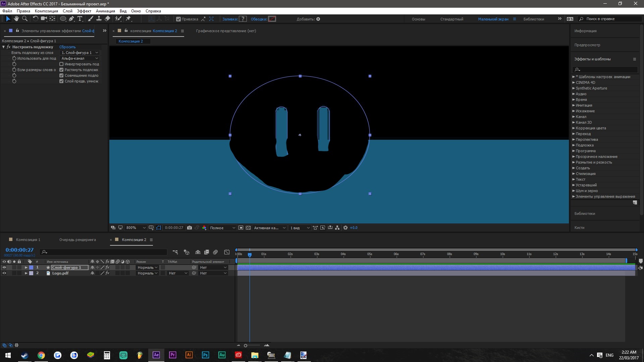The height and width of the screenshot is (362, 644).
Task: Select the Hand tool
Action: point(16,19)
